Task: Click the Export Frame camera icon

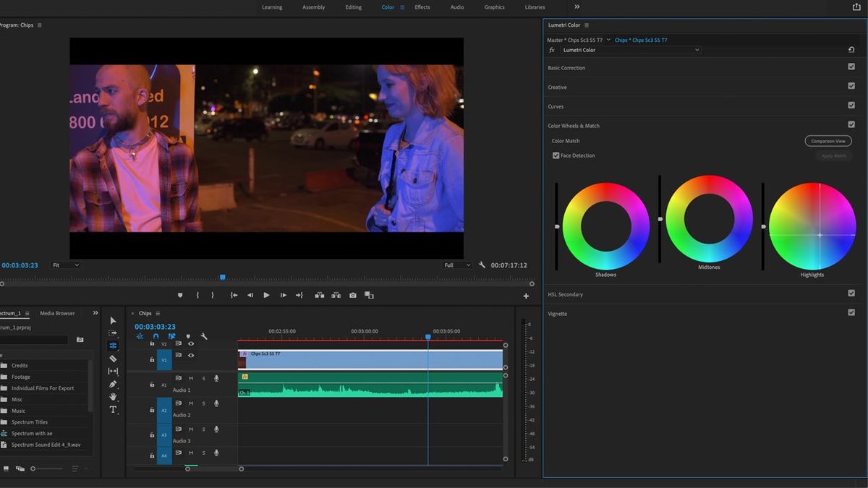Action: (x=352, y=295)
